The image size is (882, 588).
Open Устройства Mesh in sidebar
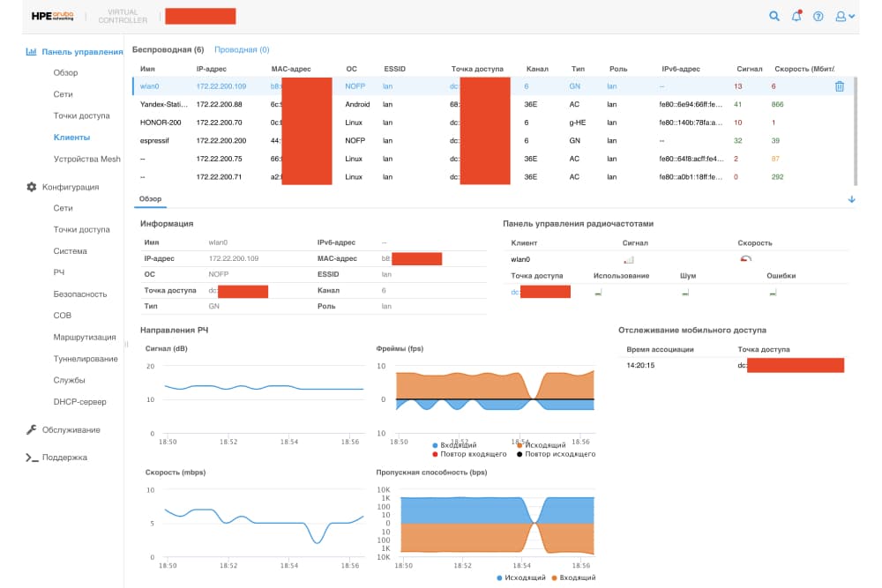86,159
